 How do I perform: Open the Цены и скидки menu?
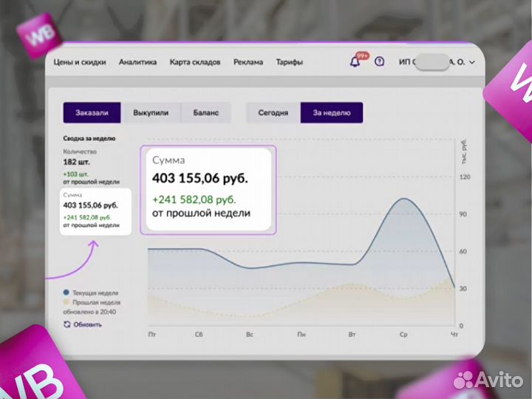tap(80, 62)
